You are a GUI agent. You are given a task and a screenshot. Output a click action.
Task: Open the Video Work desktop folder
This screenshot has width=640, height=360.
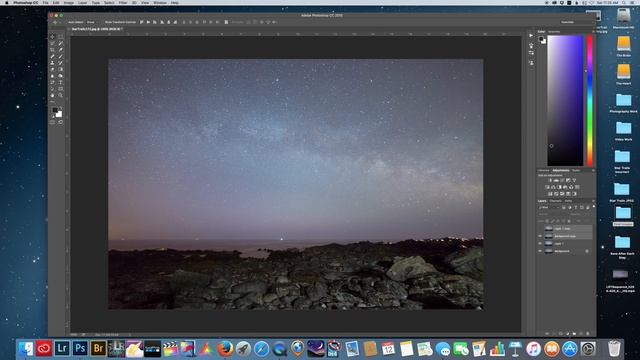tap(623, 128)
